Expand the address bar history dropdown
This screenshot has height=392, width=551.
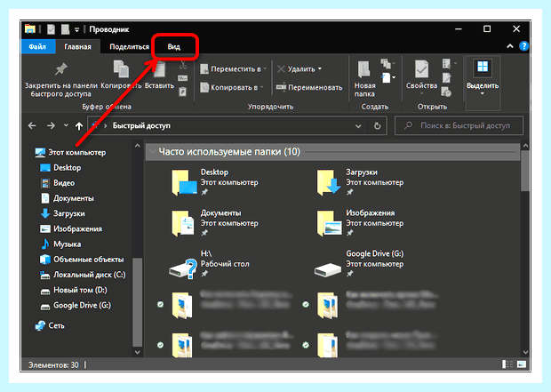coord(358,126)
